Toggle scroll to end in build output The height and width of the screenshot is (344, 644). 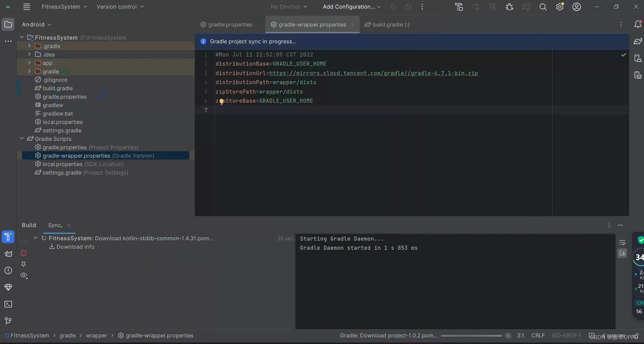click(622, 253)
